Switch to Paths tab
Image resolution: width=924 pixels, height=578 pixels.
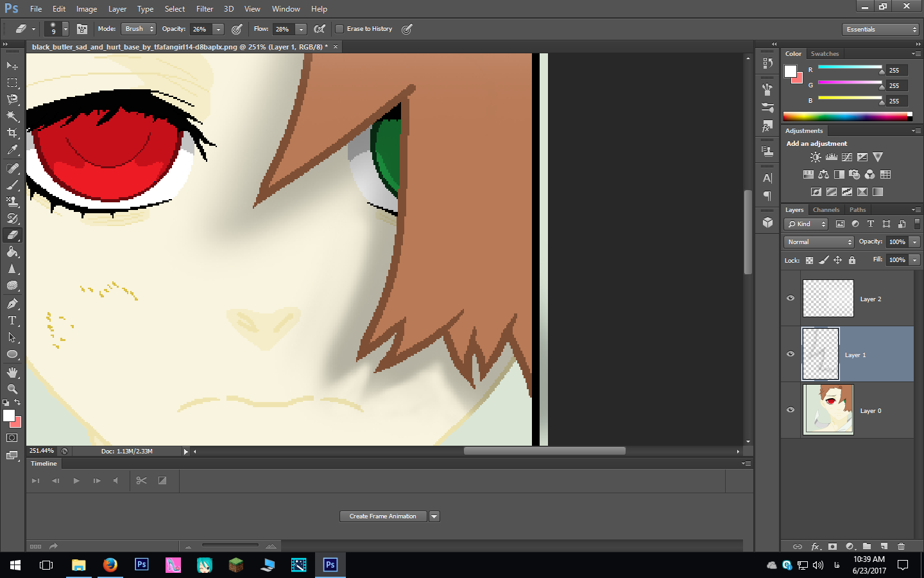tap(857, 210)
